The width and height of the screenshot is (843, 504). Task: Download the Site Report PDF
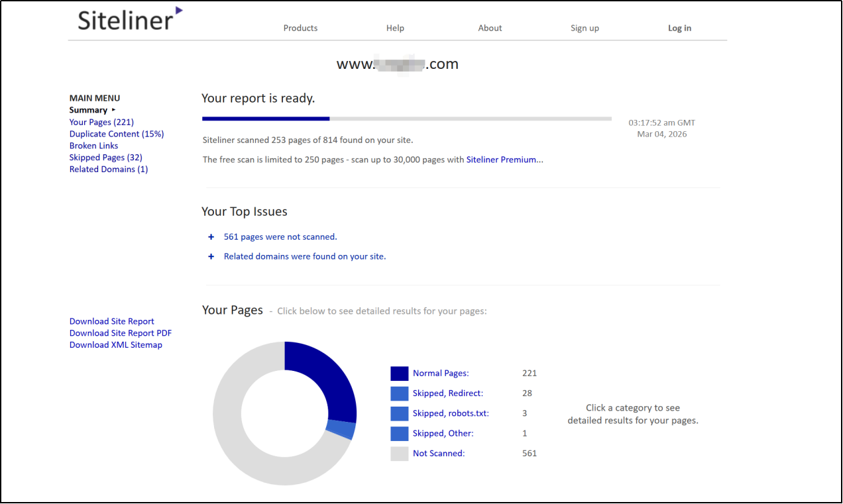[121, 333]
